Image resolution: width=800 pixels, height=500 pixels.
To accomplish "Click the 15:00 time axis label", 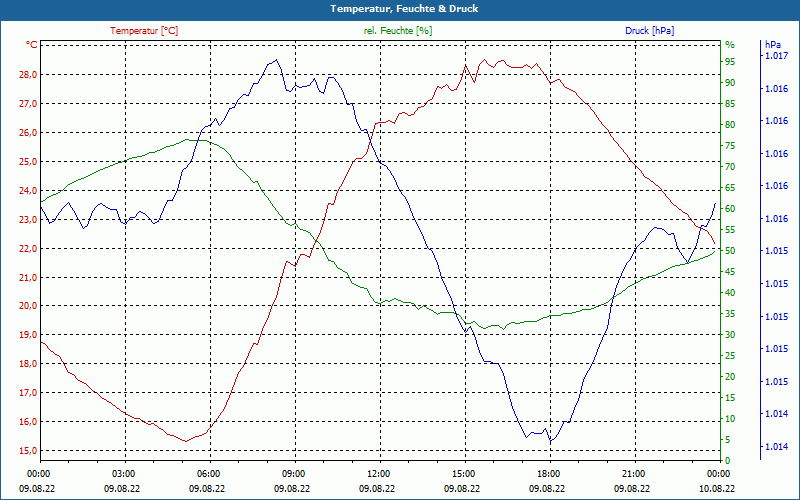I will [x=462, y=474].
